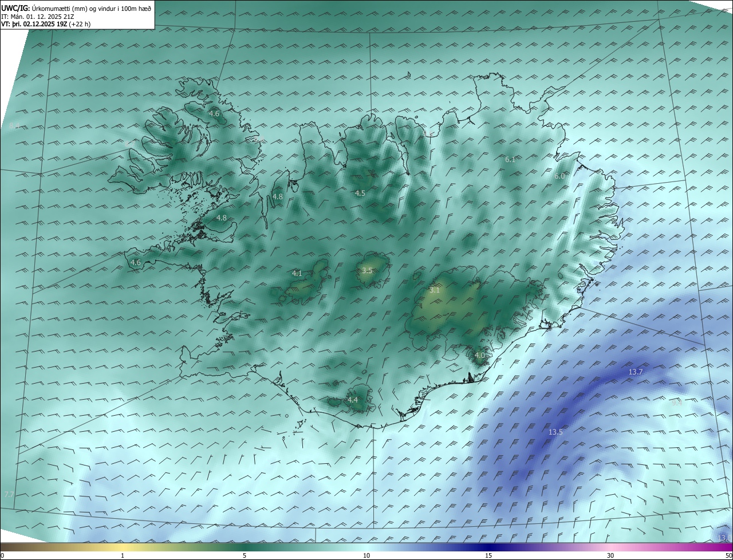The width and height of the screenshot is (733, 560).
Task: Click the 7.7 value label in the sea
Action: coord(9,494)
